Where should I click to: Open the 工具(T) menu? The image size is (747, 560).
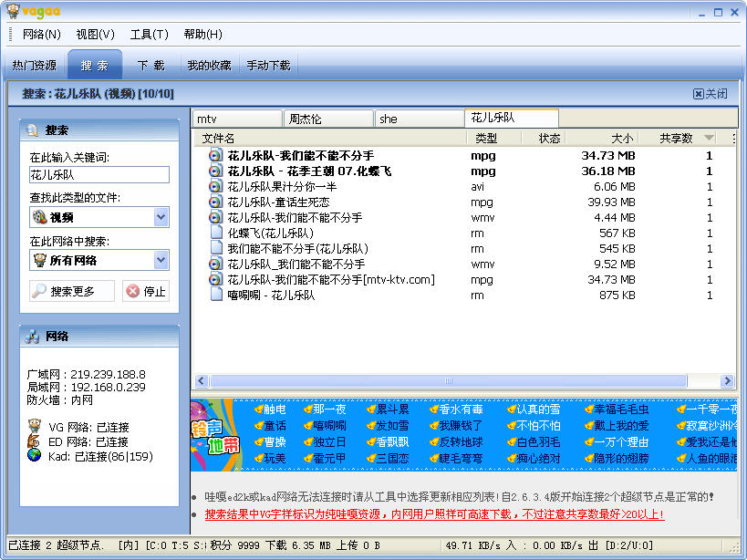[x=149, y=35]
